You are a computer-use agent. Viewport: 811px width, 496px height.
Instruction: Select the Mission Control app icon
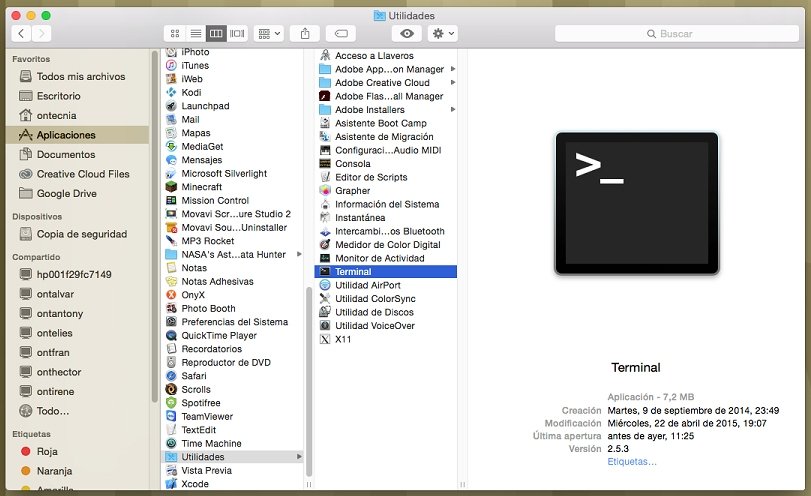pyautogui.click(x=171, y=200)
